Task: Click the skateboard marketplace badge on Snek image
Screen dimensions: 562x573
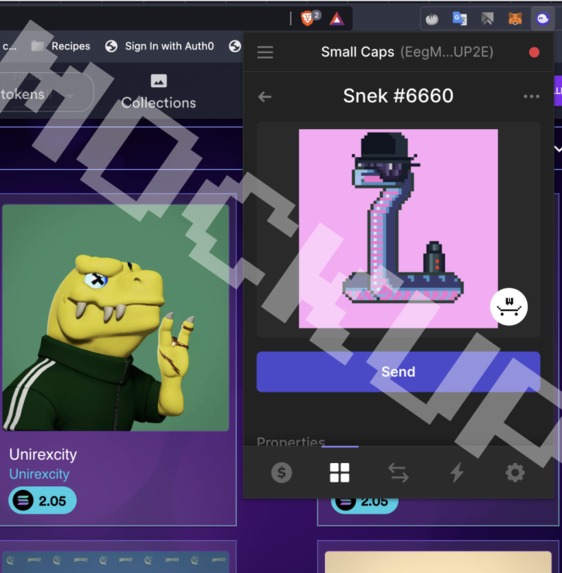Action: (509, 307)
